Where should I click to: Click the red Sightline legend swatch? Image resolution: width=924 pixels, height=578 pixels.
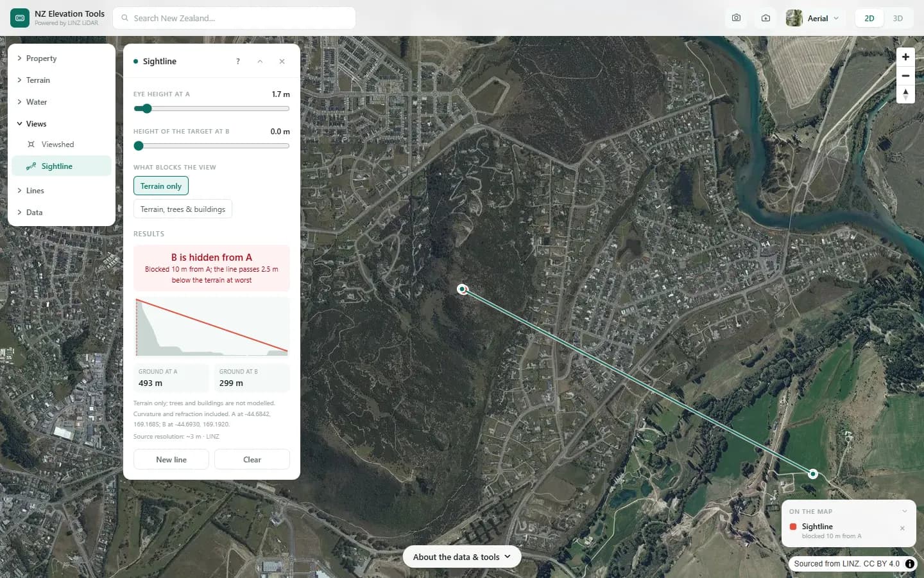click(793, 527)
